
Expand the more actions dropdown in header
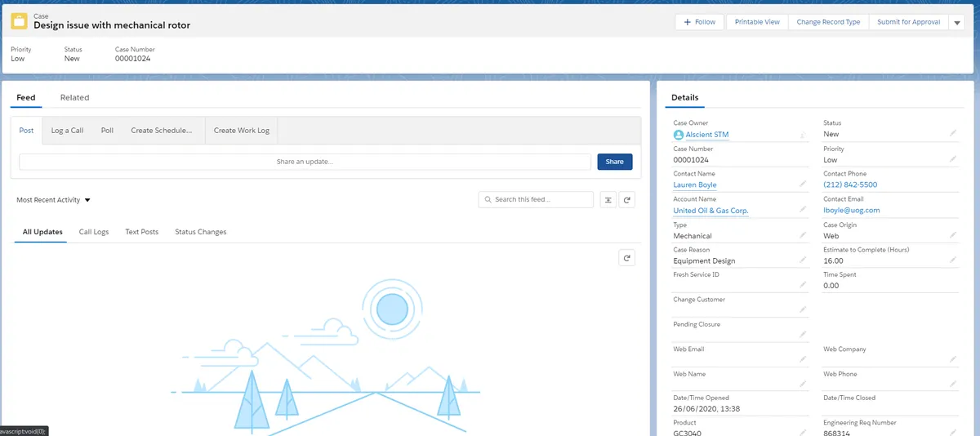pyautogui.click(x=958, y=22)
